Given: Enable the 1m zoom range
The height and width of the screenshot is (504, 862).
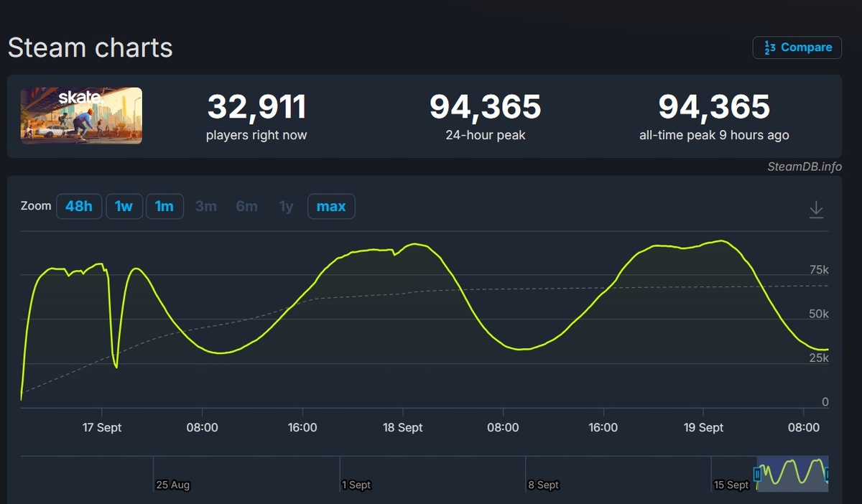Looking at the screenshot, I should coord(164,206).
